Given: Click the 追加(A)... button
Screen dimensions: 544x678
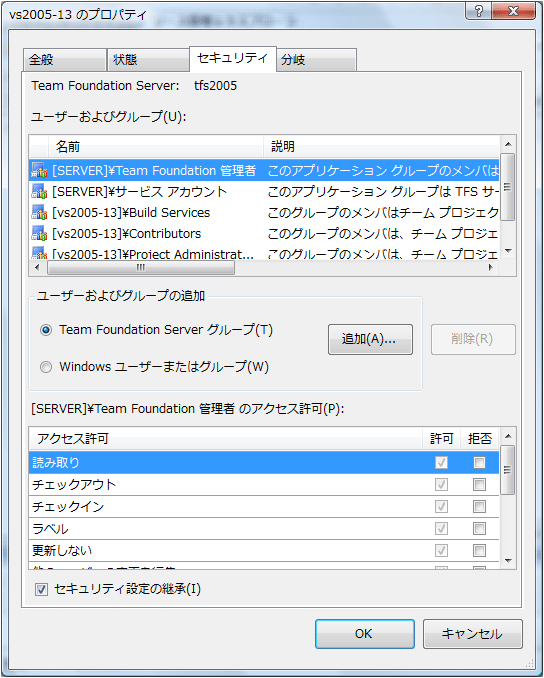Looking at the screenshot, I should [370, 339].
